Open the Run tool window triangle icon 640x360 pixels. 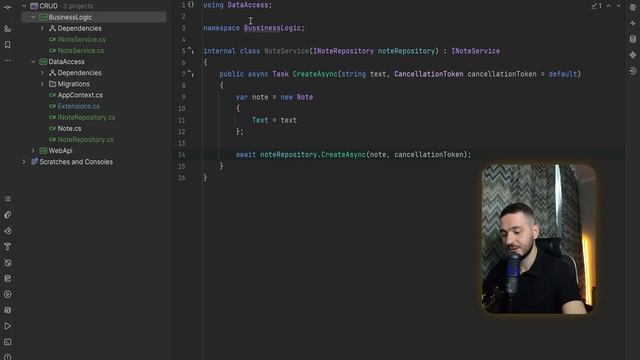pos(7,326)
